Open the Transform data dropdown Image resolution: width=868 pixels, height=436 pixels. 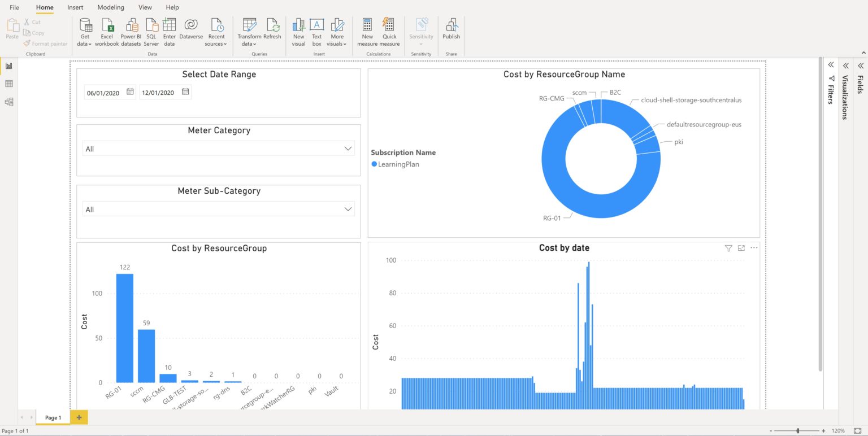pyautogui.click(x=249, y=32)
